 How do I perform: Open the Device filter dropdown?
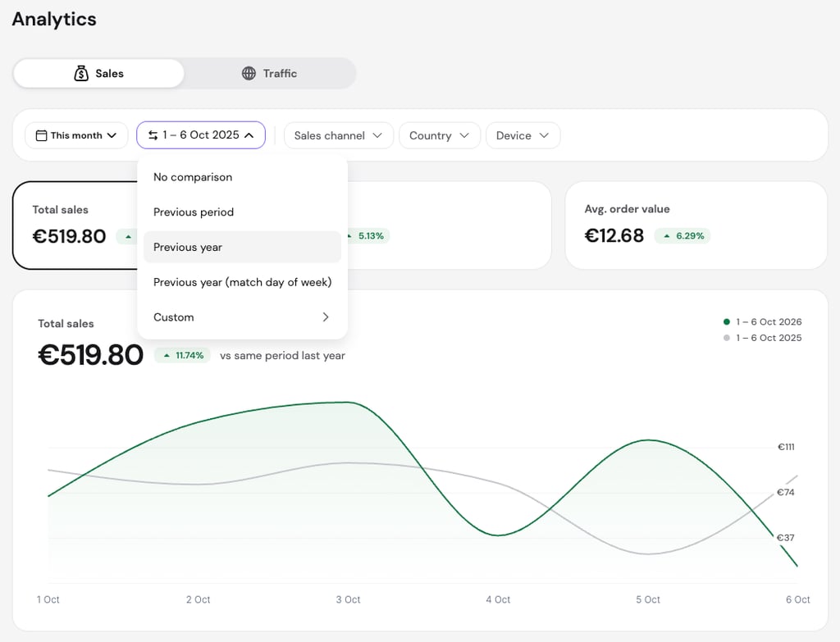point(523,135)
